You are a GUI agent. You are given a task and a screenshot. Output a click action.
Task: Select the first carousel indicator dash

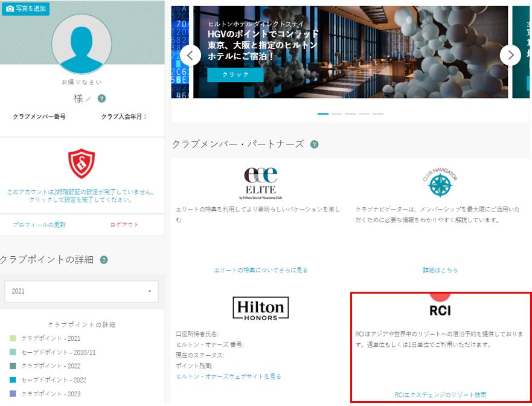coord(323,114)
